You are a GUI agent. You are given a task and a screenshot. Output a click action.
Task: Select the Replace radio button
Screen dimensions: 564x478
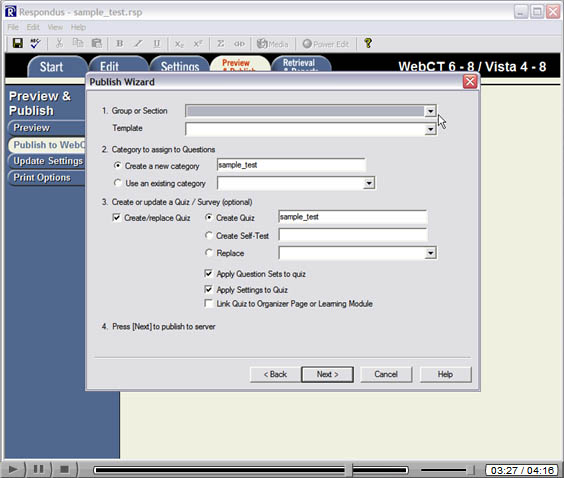[x=209, y=252]
